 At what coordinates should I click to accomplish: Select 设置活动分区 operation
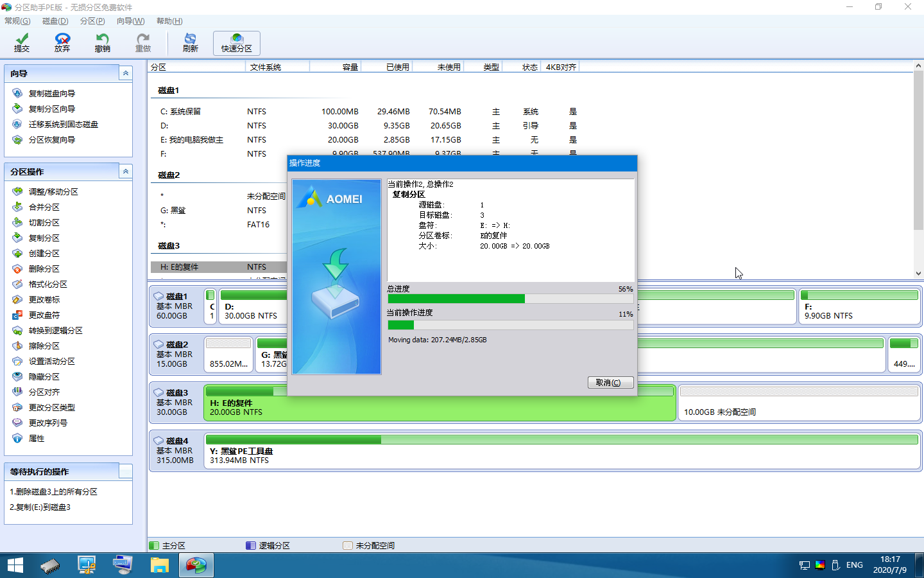(51, 361)
